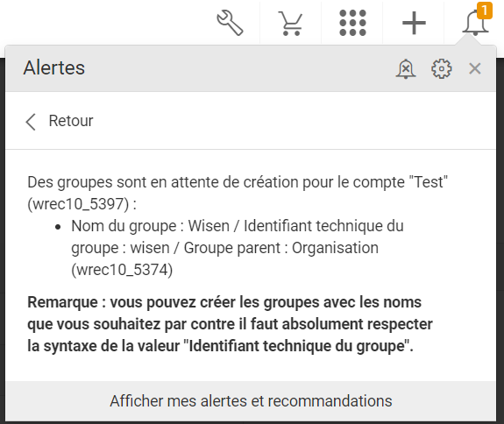Screen dimensions: 504x424
Task: Select the groupes en attente message text
Action: coord(238,193)
